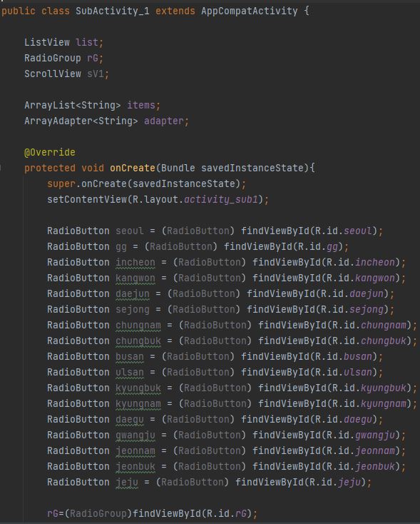Click the gutter marker beside onCreate
Image resolution: width=420 pixels, height=524 pixels.
coord(1,168)
